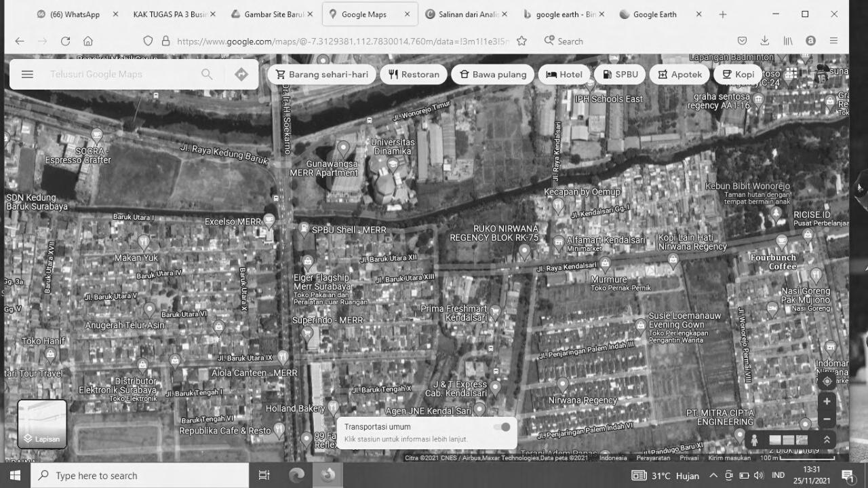Select Holland Bakery marker
Image resolution: width=868 pixels, height=488 pixels.
(333, 407)
